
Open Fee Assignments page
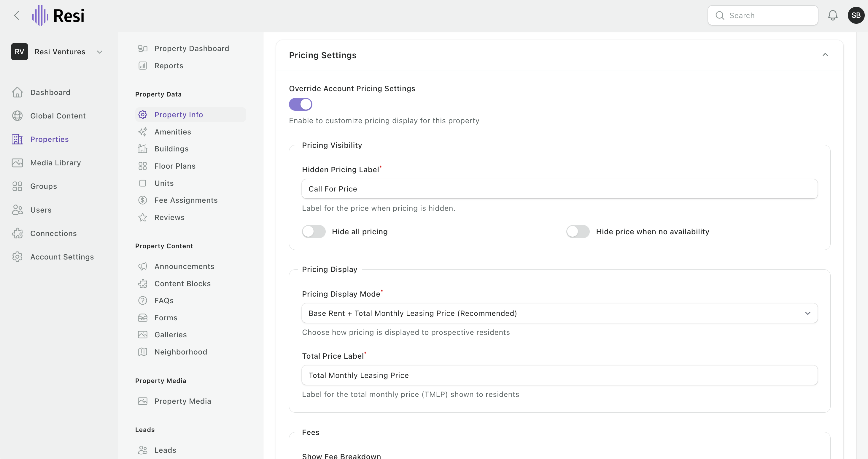click(186, 200)
